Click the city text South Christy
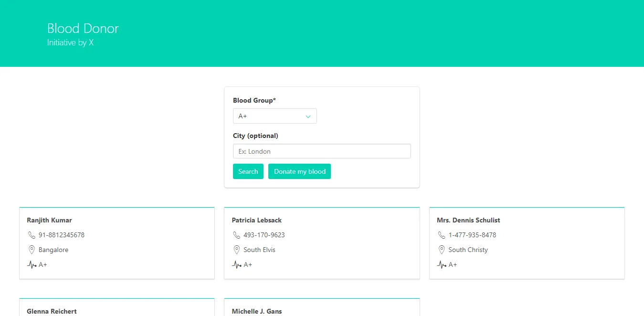Viewport: 644px width, 316px height. pyautogui.click(x=468, y=250)
